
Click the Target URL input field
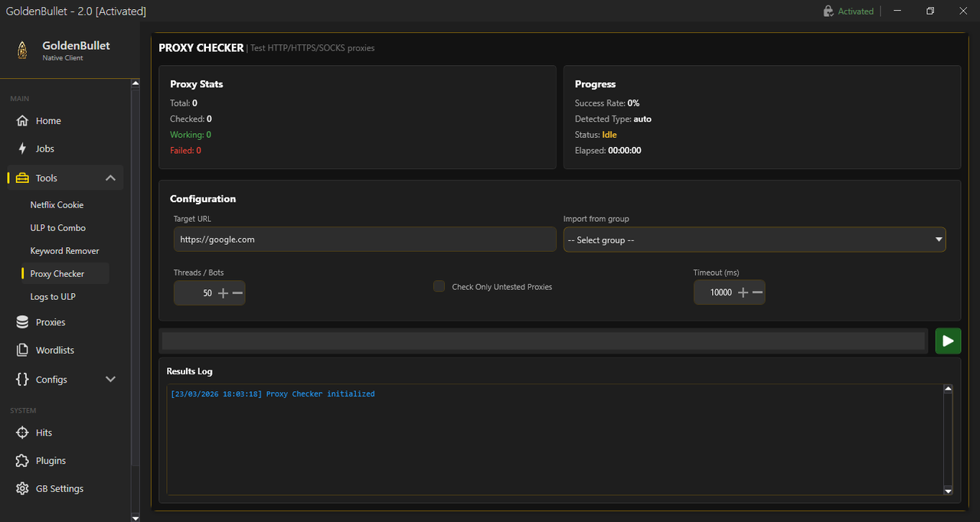[x=365, y=239]
